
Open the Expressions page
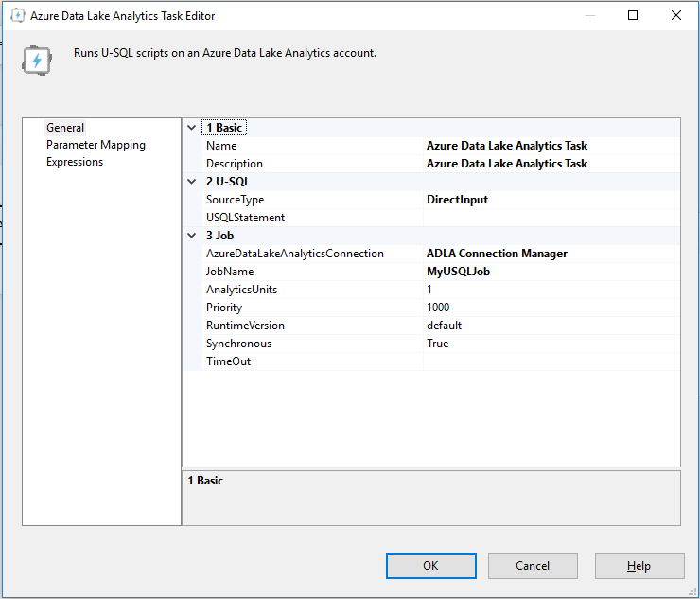tap(75, 162)
